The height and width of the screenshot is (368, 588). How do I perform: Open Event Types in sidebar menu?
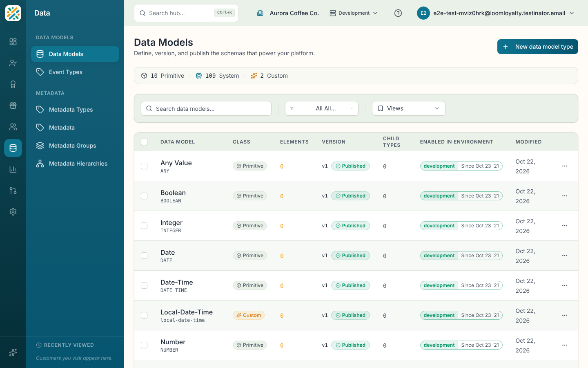(x=75, y=72)
